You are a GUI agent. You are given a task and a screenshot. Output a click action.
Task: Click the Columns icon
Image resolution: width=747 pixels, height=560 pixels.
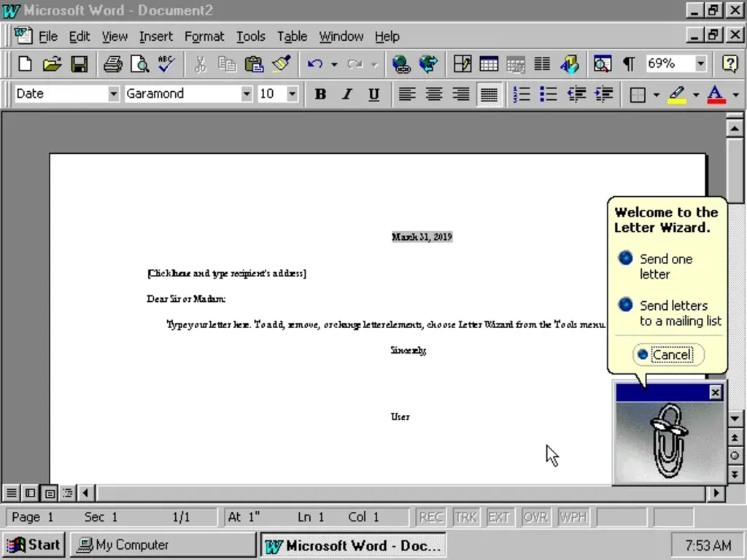click(542, 64)
